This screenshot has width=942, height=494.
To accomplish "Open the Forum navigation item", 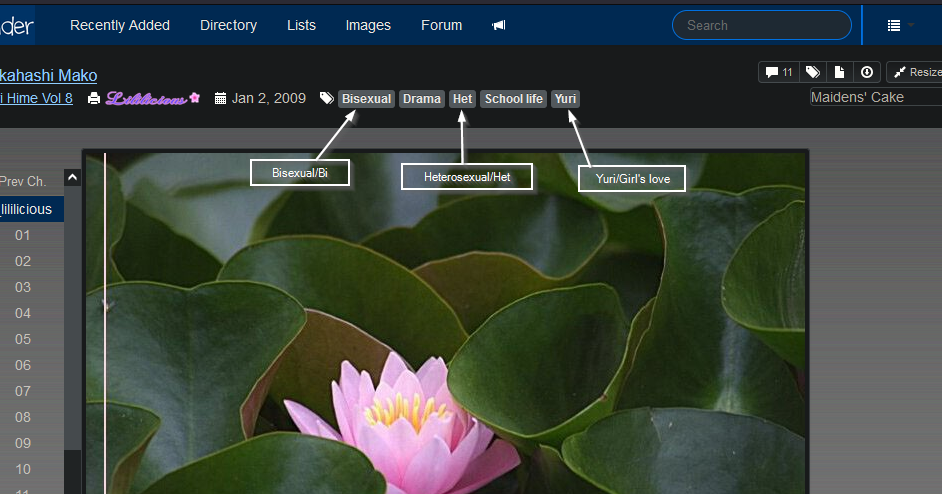I will [441, 25].
